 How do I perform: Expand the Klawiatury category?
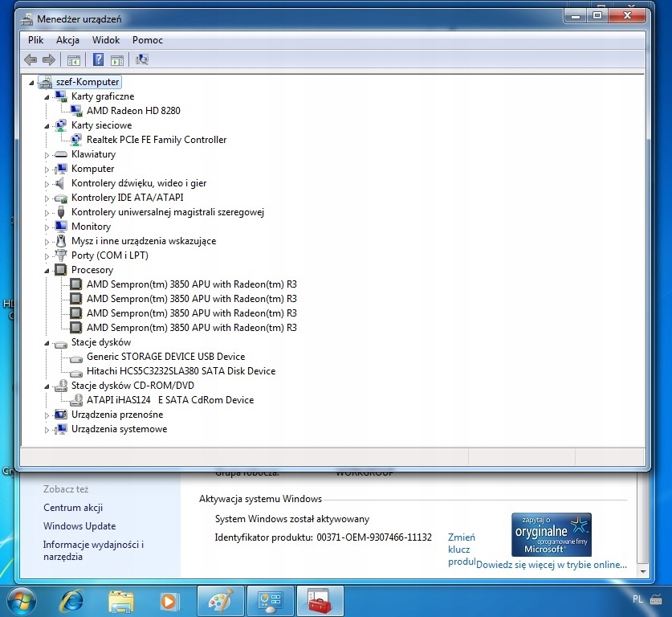[x=47, y=155]
